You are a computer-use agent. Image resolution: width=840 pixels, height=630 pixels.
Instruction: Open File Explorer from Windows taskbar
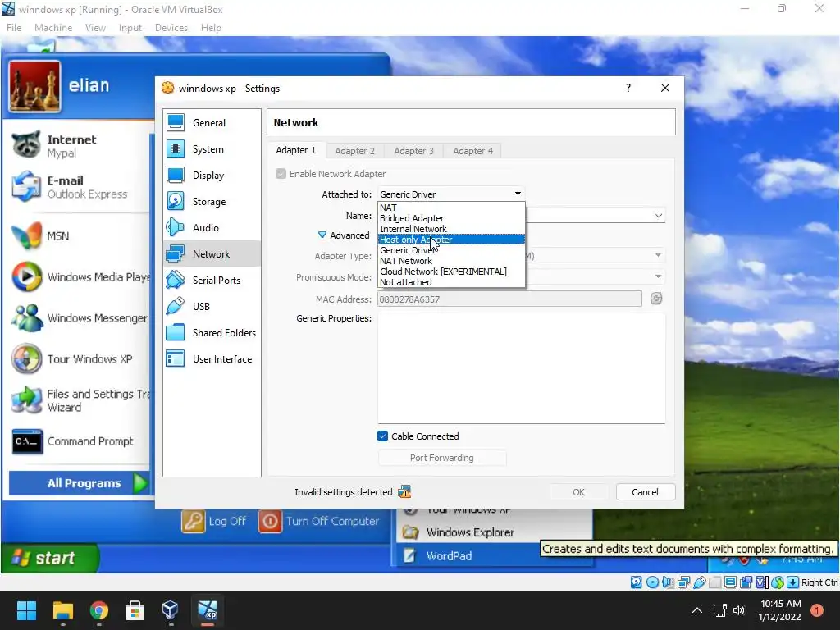pyautogui.click(x=62, y=610)
